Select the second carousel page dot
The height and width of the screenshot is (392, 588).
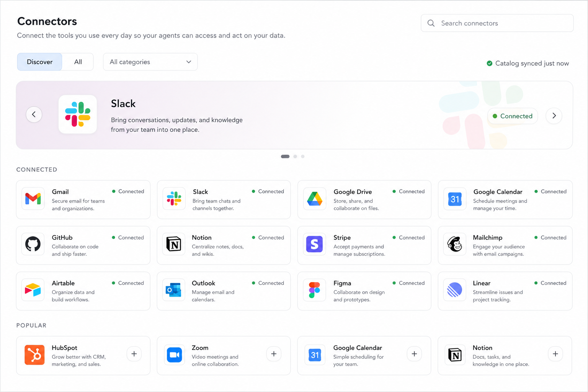click(295, 156)
